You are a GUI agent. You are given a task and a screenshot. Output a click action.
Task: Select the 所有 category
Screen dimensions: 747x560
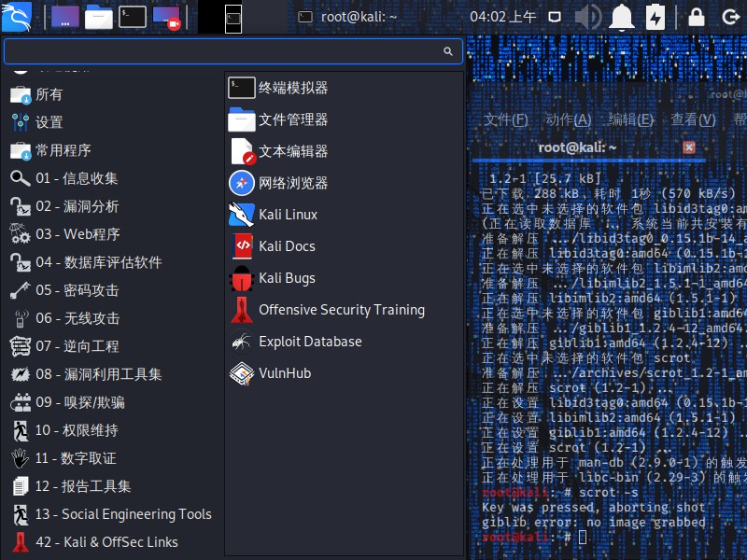(x=112, y=95)
